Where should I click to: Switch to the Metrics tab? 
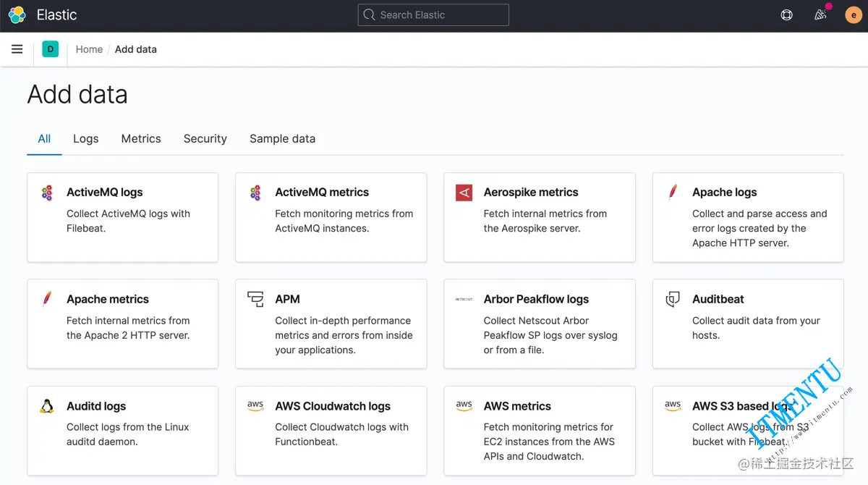click(141, 138)
